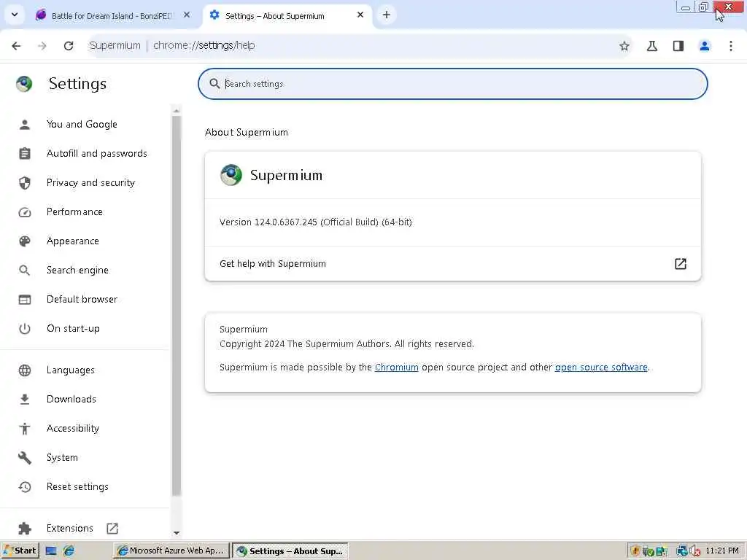Click the Supermium logo beside Settings title
The height and width of the screenshot is (560, 747).
(x=24, y=84)
